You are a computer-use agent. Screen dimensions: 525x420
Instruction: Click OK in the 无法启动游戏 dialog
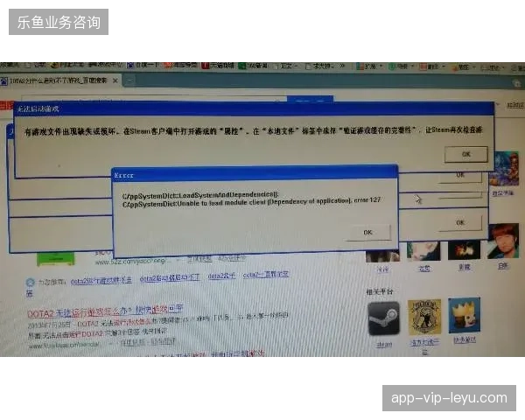coord(465,154)
